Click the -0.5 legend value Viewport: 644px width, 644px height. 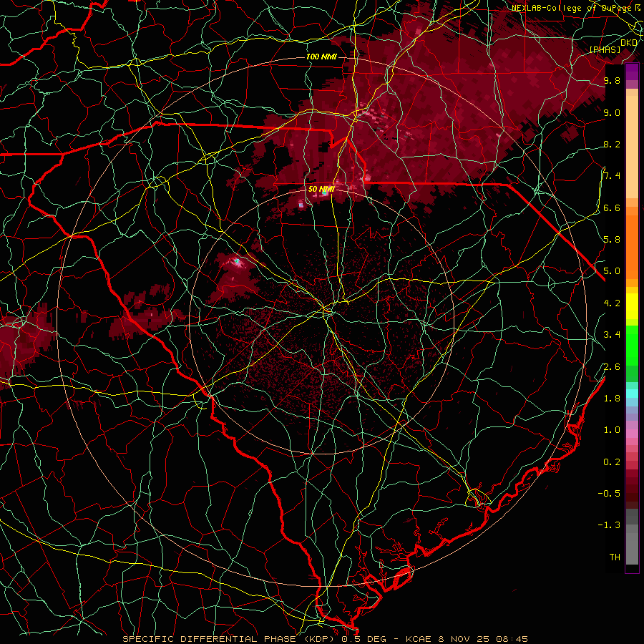point(609,493)
